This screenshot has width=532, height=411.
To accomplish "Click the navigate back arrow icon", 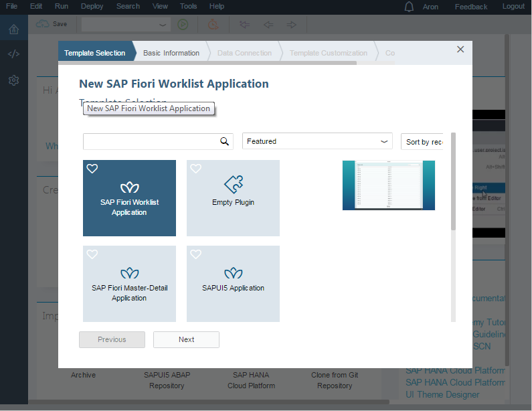I will (268, 25).
